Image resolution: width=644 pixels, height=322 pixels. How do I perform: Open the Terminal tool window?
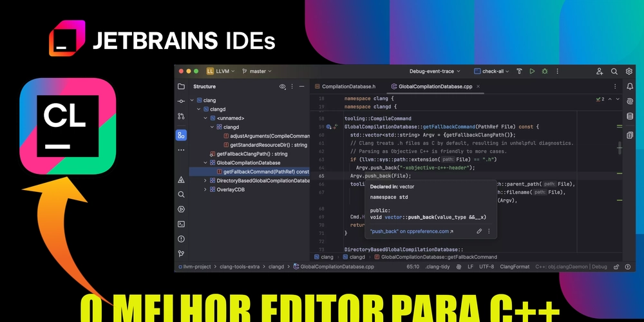coord(181,223)
